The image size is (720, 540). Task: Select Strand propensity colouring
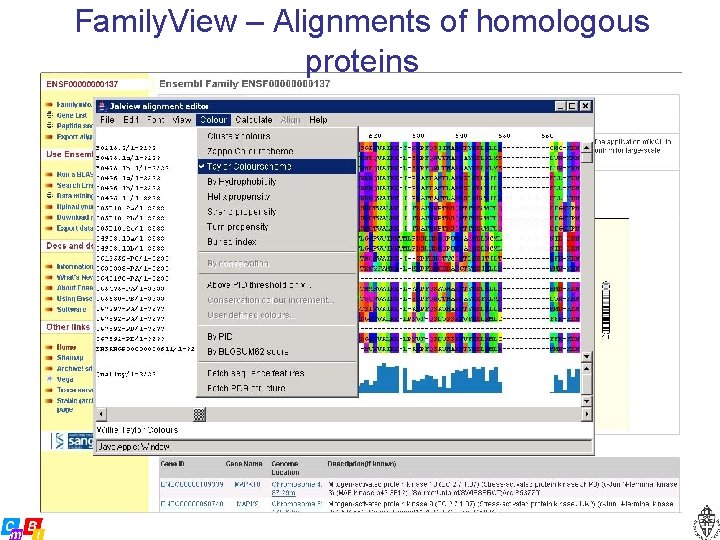coord(277,212)
